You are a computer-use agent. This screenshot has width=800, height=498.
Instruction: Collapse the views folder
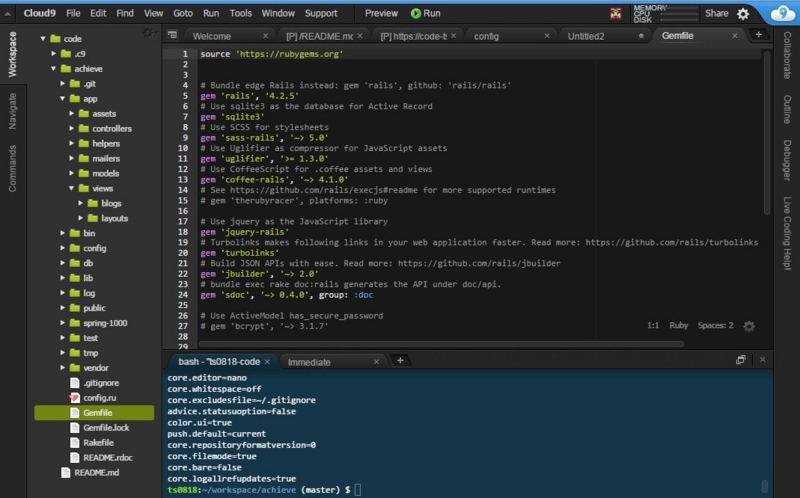click(x=71, y=188)
